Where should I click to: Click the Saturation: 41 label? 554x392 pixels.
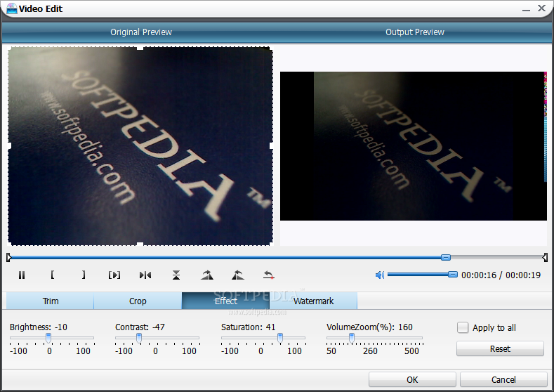click(x=248, y=327)
